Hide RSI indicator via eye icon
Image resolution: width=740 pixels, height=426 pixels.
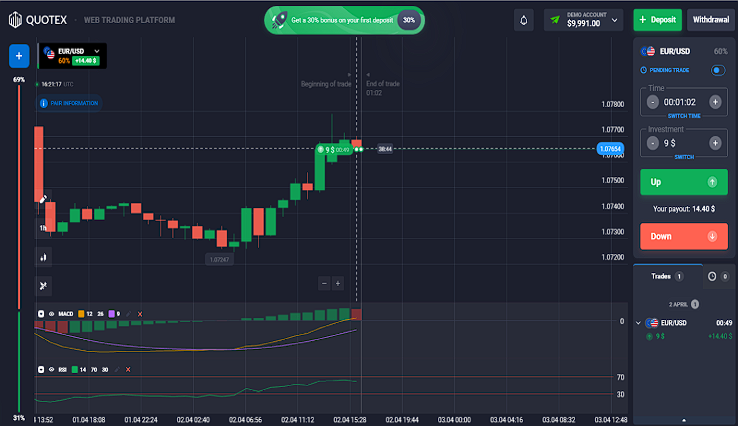(x=51, y=369)
